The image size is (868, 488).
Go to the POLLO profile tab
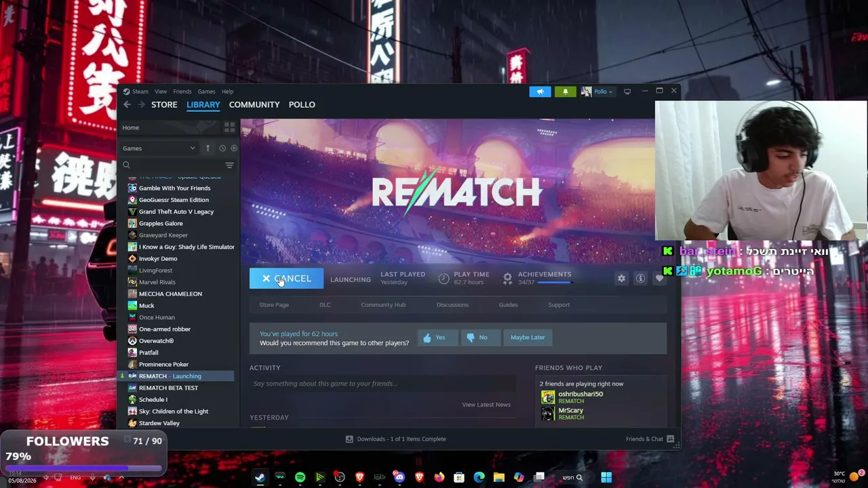(x=302, y=104)
